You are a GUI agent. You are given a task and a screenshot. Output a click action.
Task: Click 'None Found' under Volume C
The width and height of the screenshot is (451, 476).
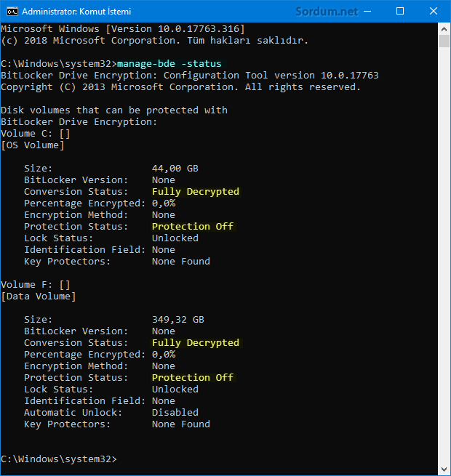pyautogui.click(x=181, y=262)
